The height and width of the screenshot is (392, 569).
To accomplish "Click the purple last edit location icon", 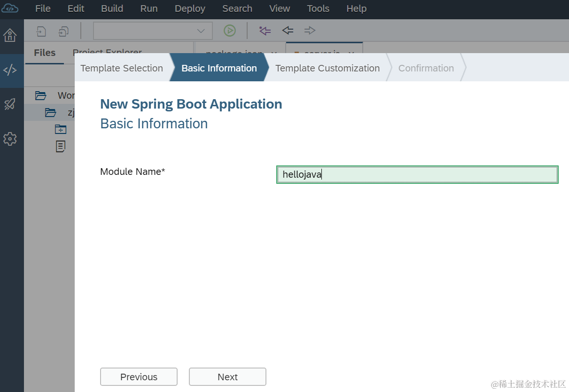I will point(265,31).
